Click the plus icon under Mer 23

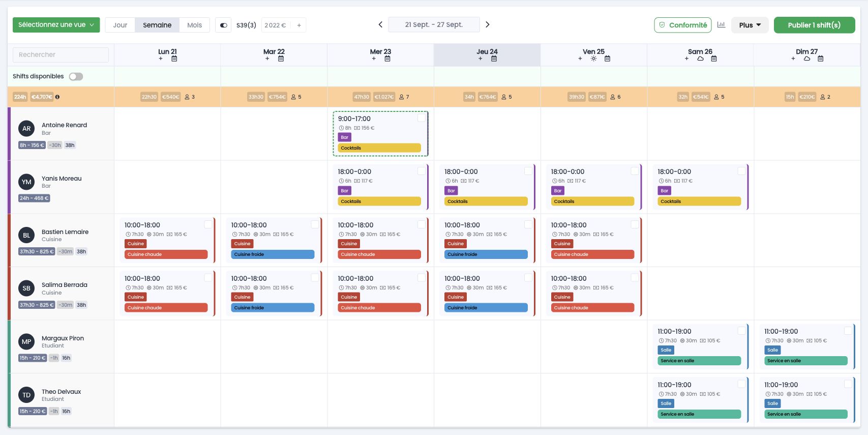(x=374, y=59)
